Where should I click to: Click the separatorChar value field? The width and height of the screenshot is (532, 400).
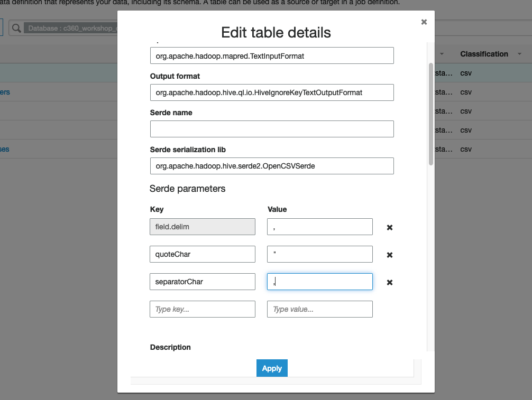click(320, 282)
